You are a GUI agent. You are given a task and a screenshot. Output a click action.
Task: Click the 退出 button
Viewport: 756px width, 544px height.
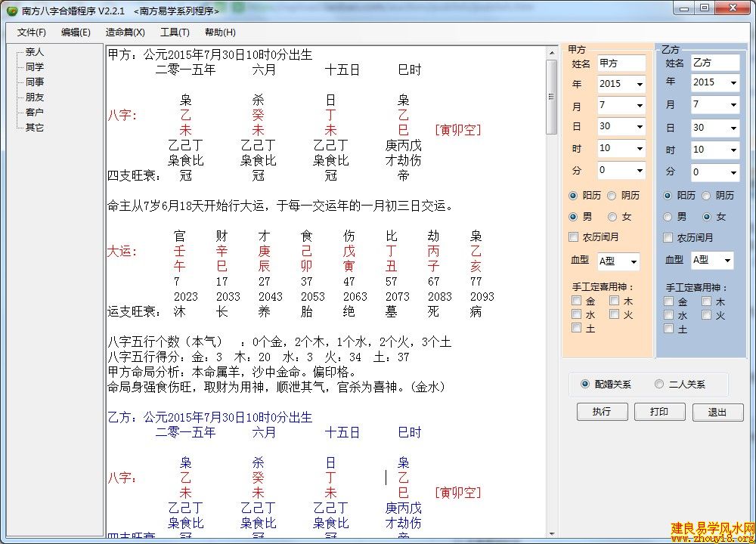tap(717, 413)
